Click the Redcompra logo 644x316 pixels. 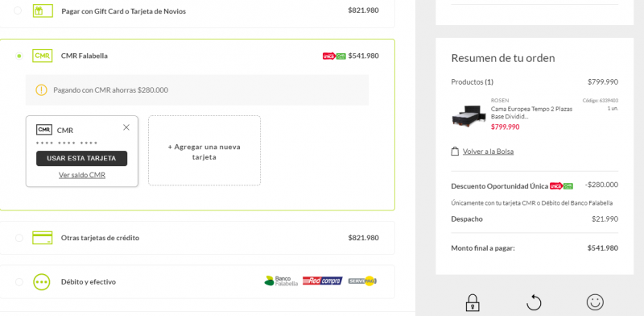click(x=323, y=281)
